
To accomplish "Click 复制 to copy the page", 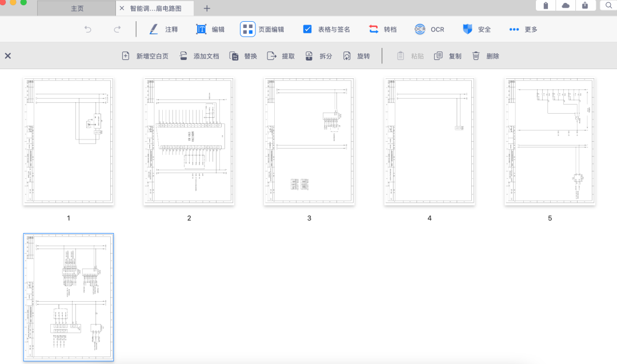I will [447, 56].
